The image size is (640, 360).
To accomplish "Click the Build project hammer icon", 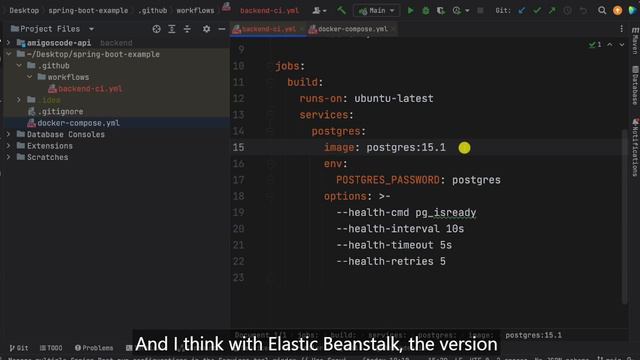I will (341, 11).
